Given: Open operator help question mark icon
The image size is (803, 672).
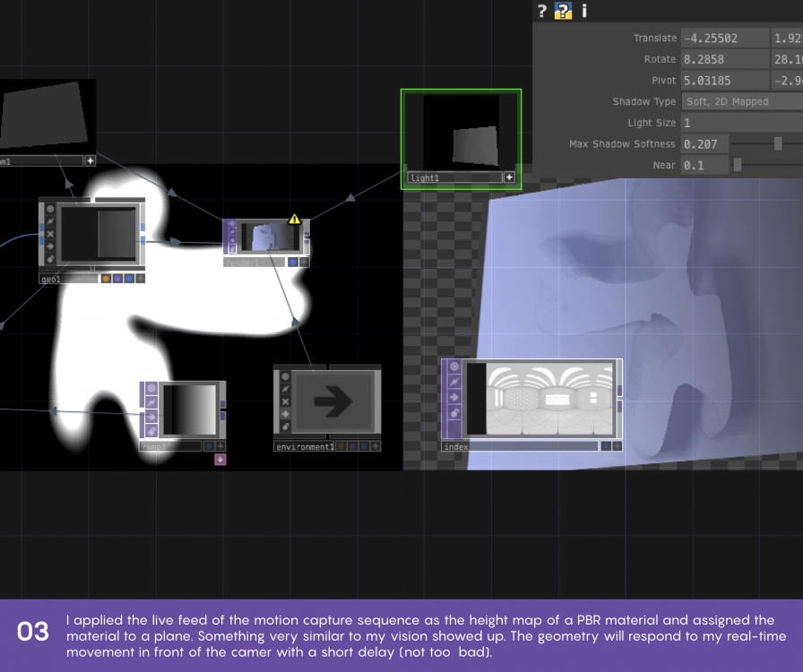Looking at the screenshot, I should click(x=541, y=11).
